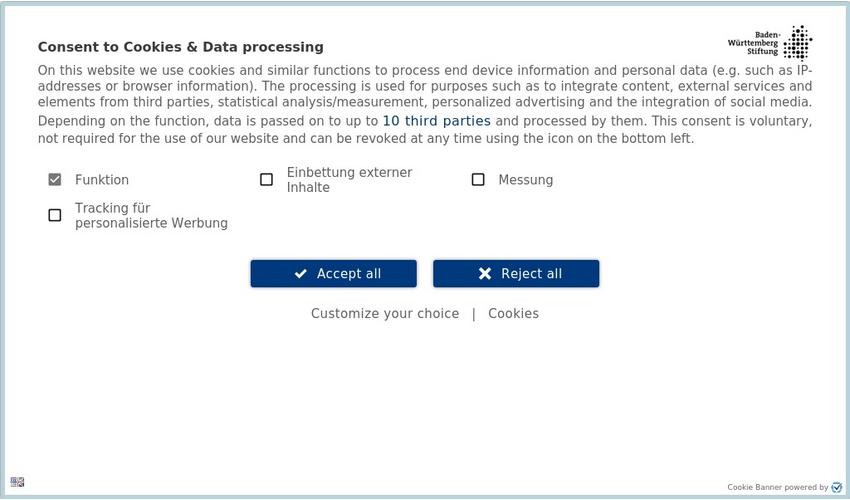This screenshot has width=850, height=500.
Task: Click the Einbettung externer Inhalte label
Action: pyautogui.click(x=350, y=180)
